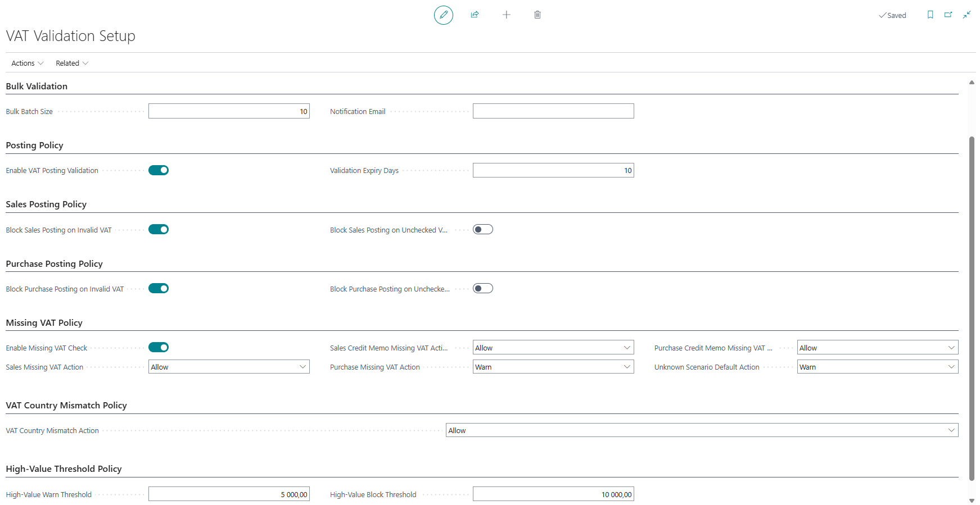Collapse the VAT Country Mismatch Policy header
This screenshot has height=505, width=980.
pos(66,406)
